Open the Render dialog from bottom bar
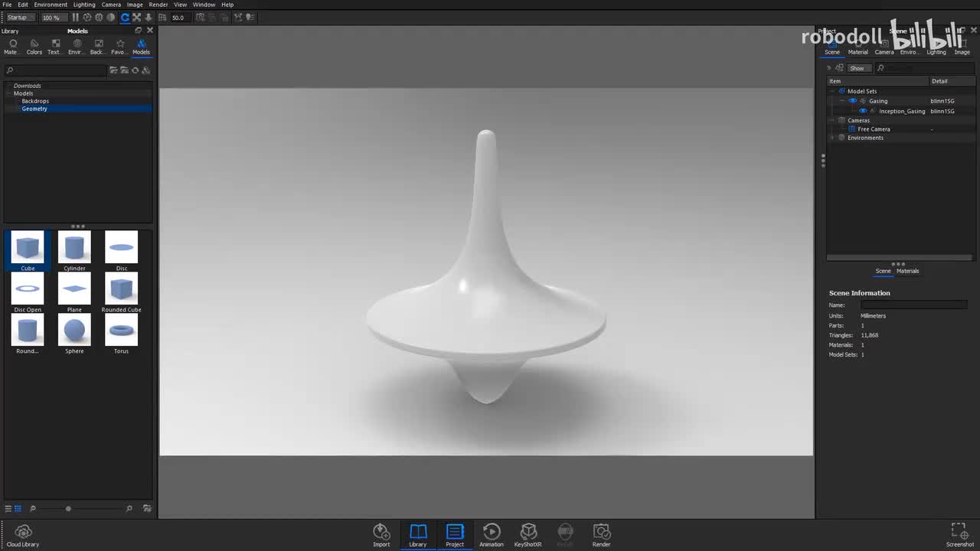 (x=602, y=535)
